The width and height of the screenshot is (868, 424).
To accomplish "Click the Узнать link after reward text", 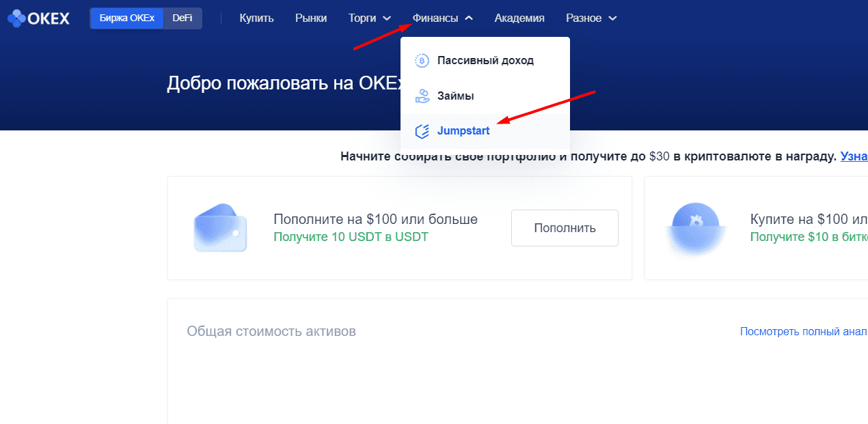I will [854, 156].
